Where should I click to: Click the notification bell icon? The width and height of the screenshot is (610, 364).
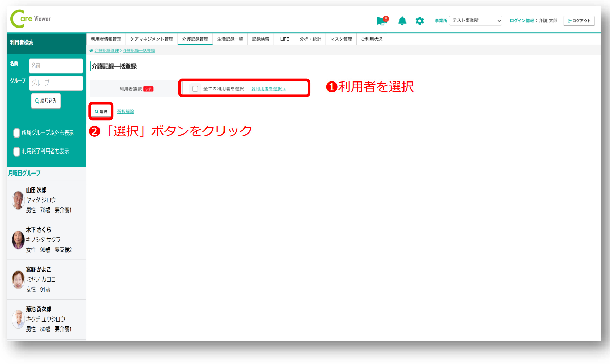pos(402,21)
